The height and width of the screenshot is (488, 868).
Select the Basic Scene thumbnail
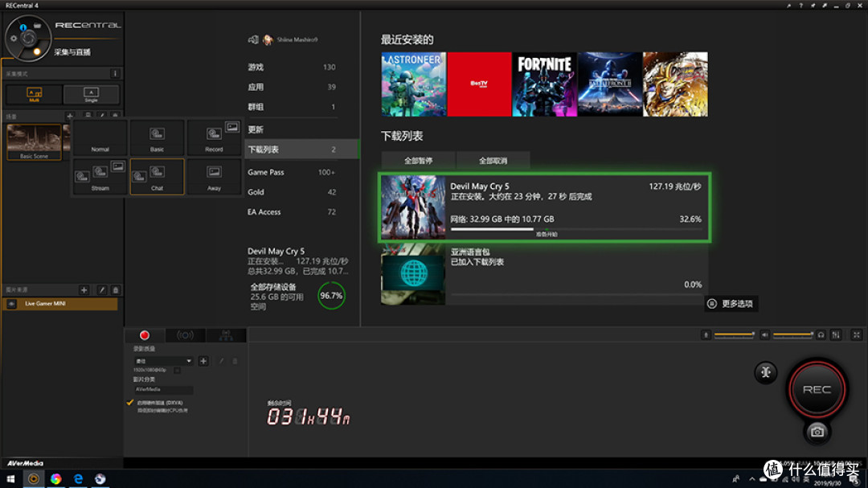(34, 141)
